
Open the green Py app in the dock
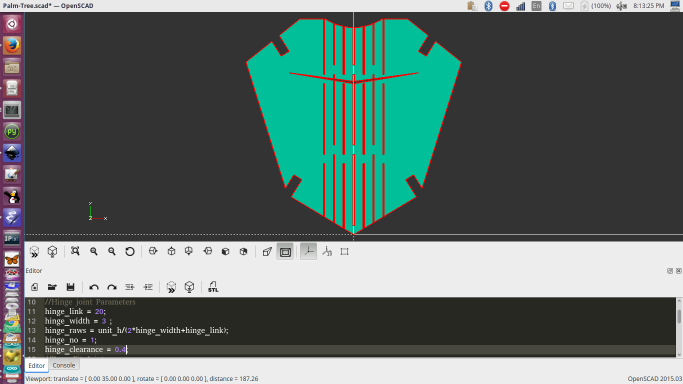click(x=12, y=131)
